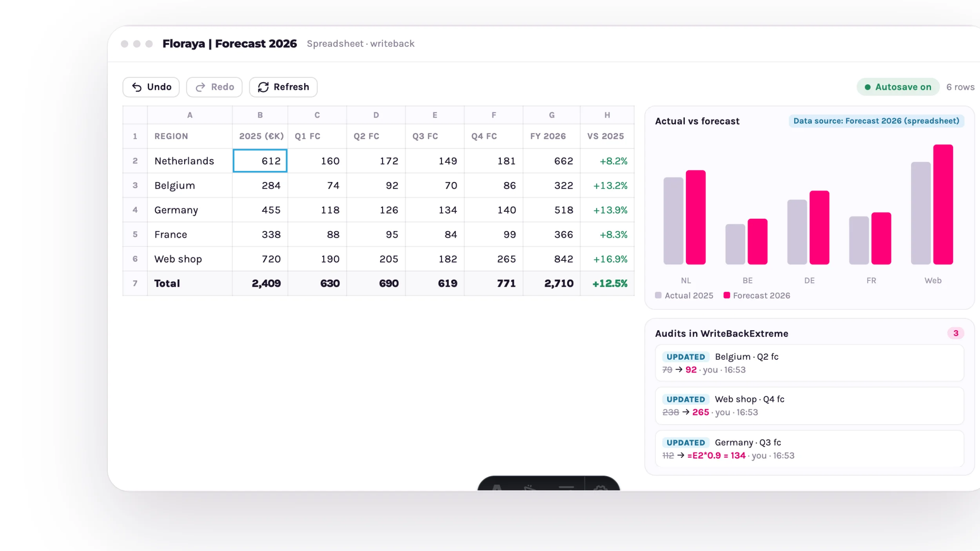Select the Web shop region cell

[x=190, y=259]
